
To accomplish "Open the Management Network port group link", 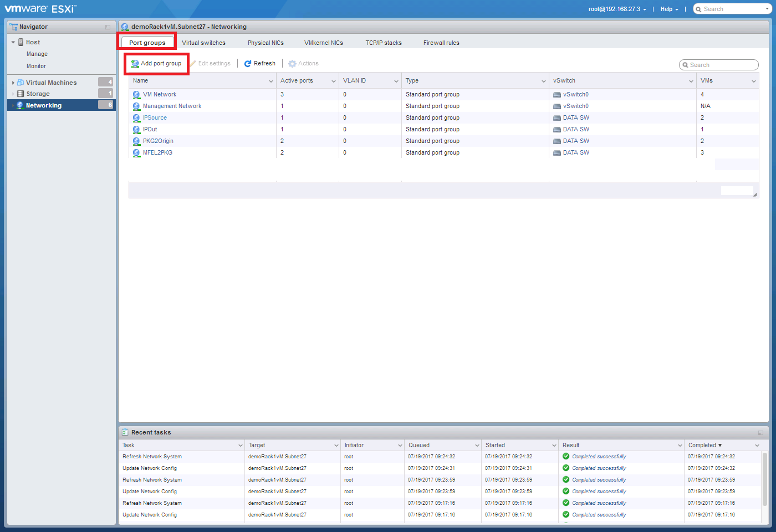I will point(172,106).
